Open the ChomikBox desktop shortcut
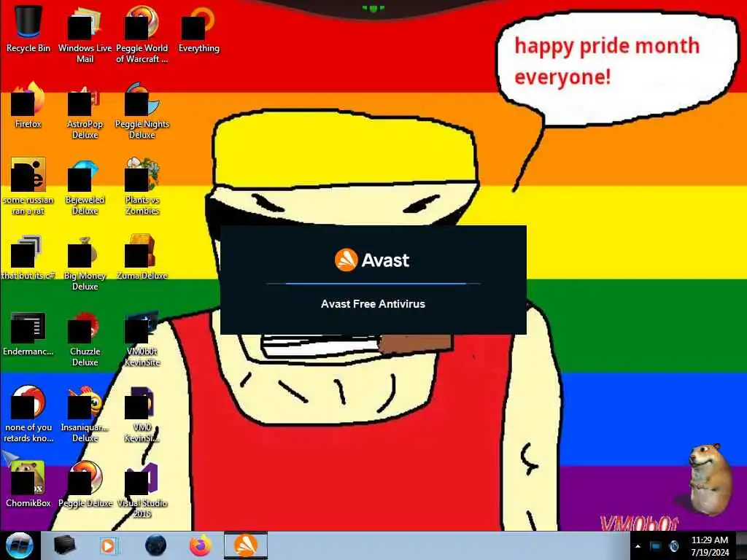 [28, 484]
